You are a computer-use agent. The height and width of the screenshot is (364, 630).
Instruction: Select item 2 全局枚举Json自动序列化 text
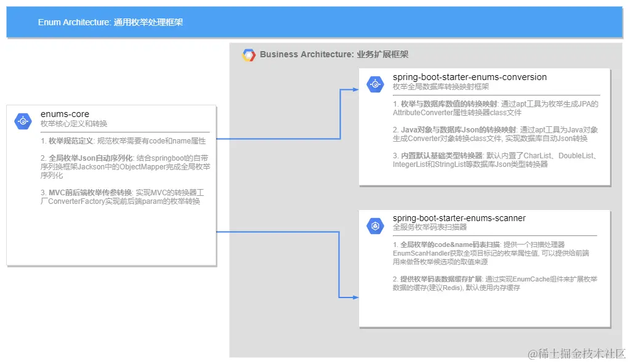(126, 167)
